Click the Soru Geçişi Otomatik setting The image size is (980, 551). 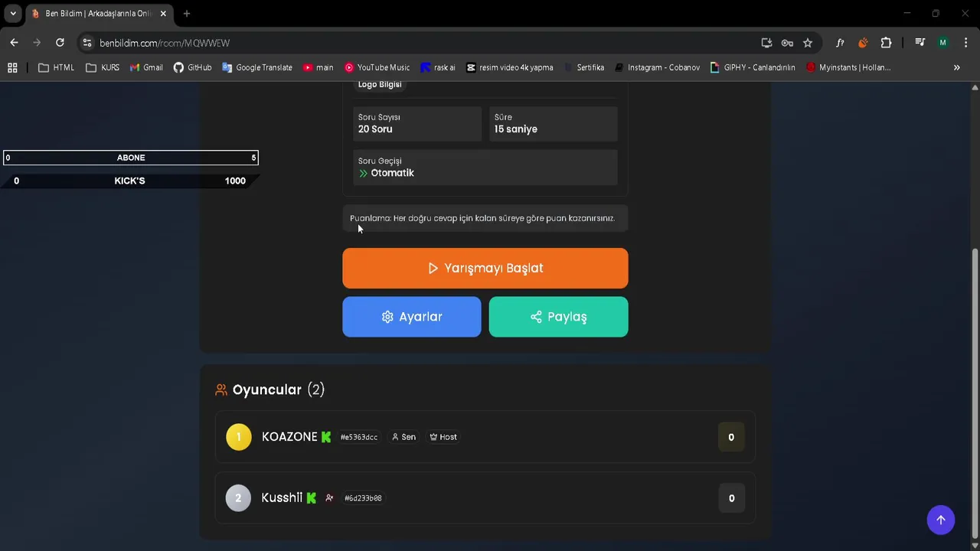[x=485, y=167]
